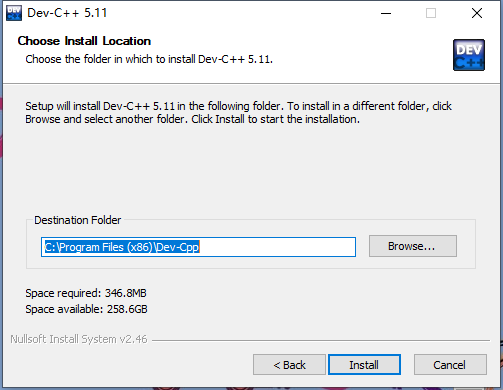Go back with the < Back button
The image size is (503, 390).
[x=289, y=365]
